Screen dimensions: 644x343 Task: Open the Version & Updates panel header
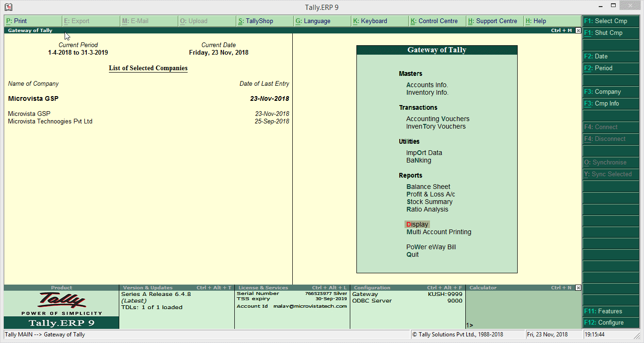(x=177, y=287)
